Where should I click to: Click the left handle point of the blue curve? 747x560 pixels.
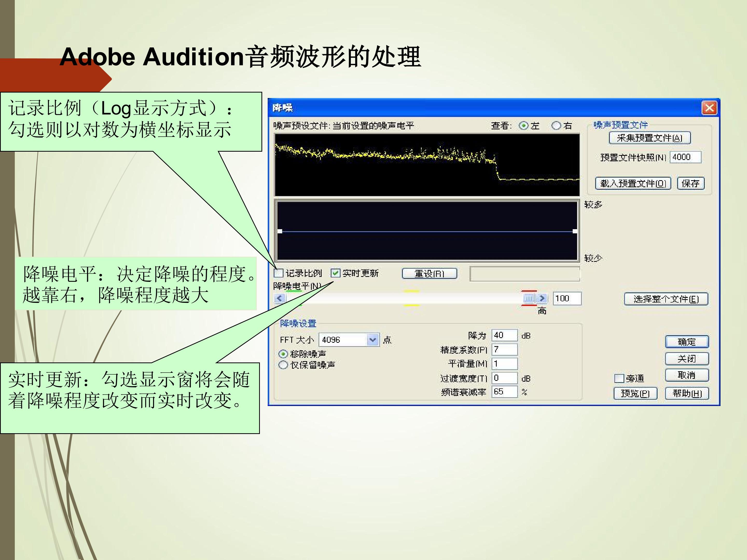(280, 231)
